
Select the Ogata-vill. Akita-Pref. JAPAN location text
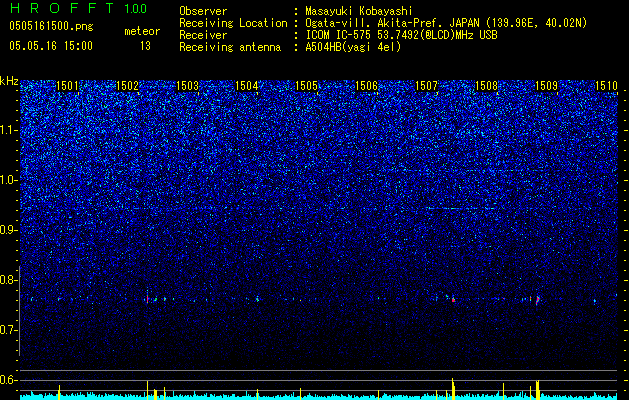coord(446,23)
